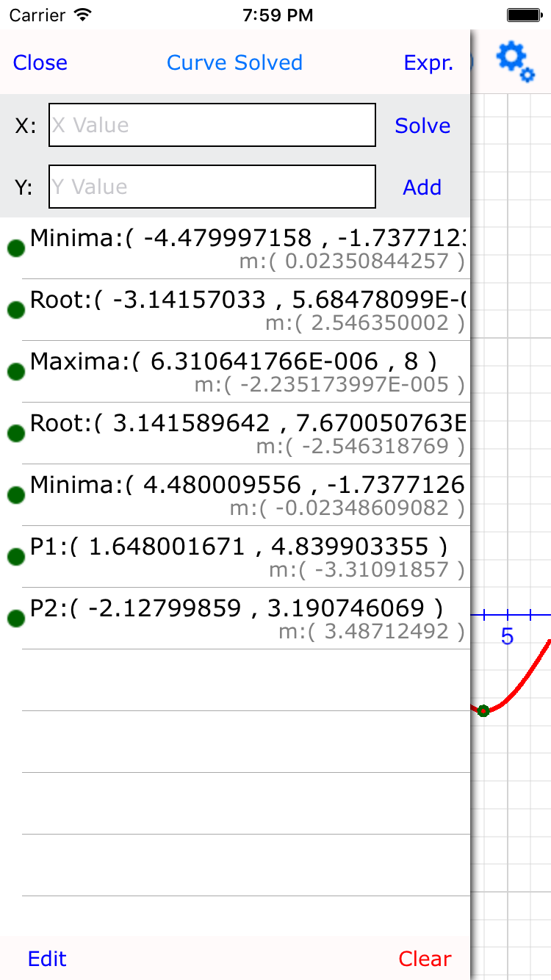Tap the battery indicator in status bar
This screenshot has height=980, width=551.
pos(524,15)
